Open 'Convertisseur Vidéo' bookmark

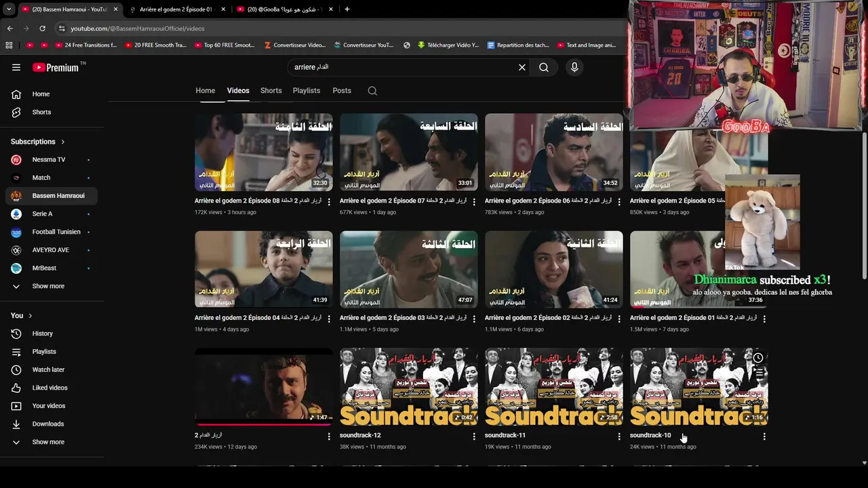[294, 45]
